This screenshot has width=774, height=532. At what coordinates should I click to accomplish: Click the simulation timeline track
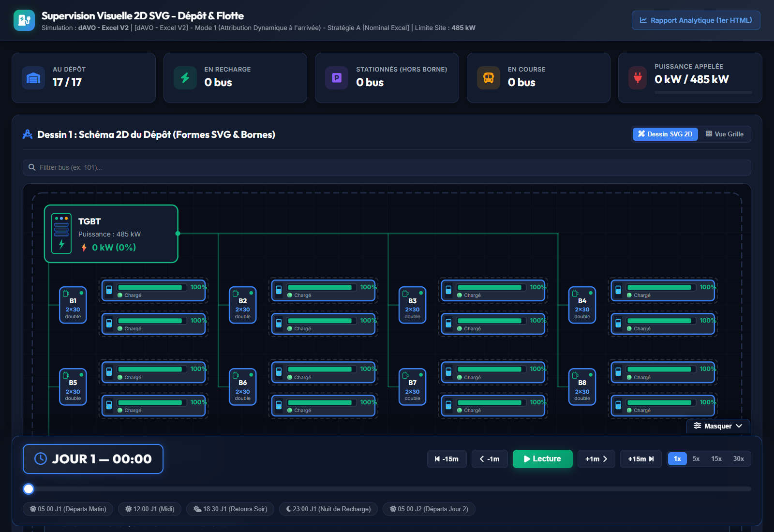[x=387, y=489]
